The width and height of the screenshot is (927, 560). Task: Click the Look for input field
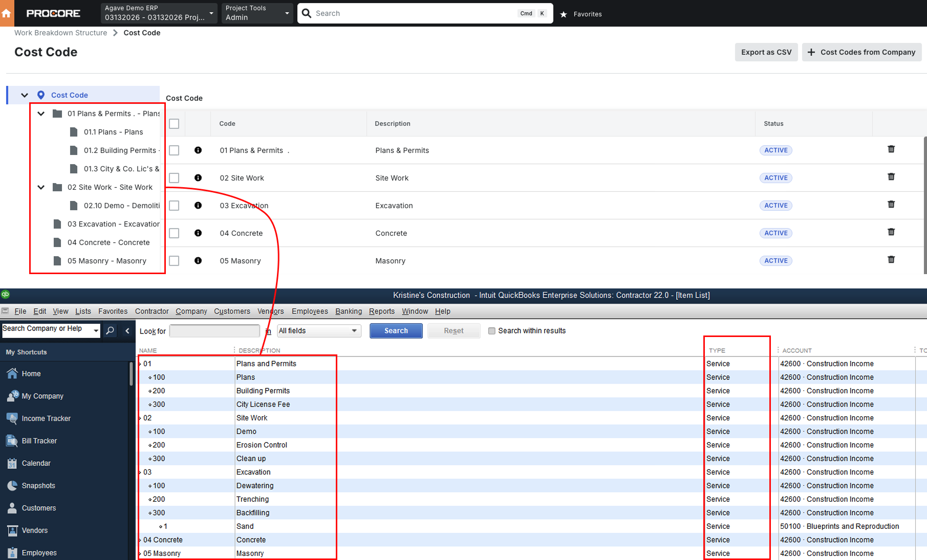[214, 331]
